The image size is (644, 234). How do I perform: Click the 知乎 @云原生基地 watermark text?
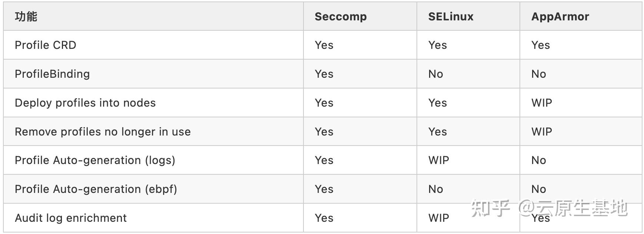click(549, 208)
